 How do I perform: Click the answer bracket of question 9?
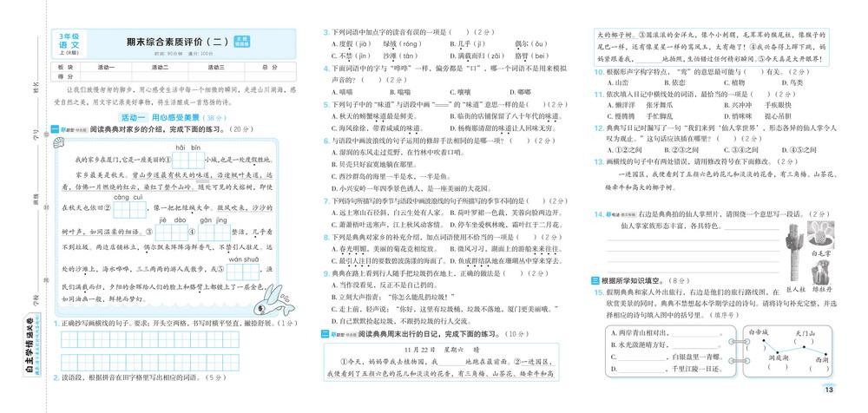(512, 272)
